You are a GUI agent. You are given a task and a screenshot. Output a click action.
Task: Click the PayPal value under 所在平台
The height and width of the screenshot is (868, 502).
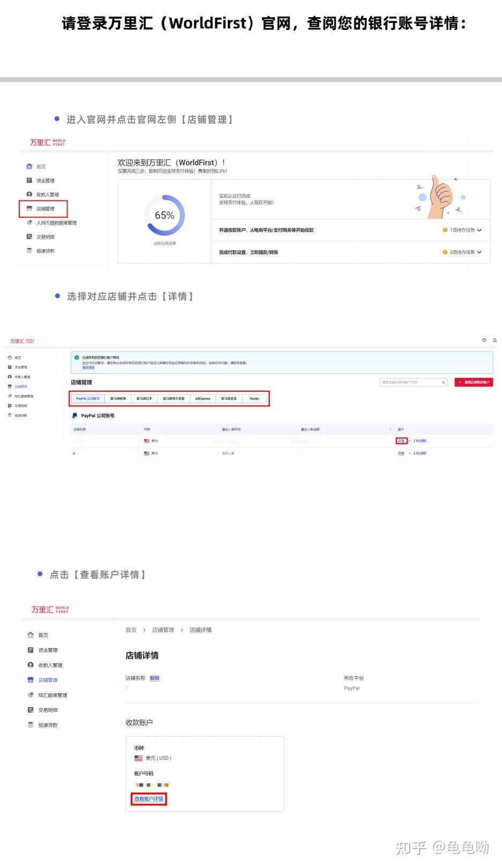pyautogui.click(x=352, y=688)
